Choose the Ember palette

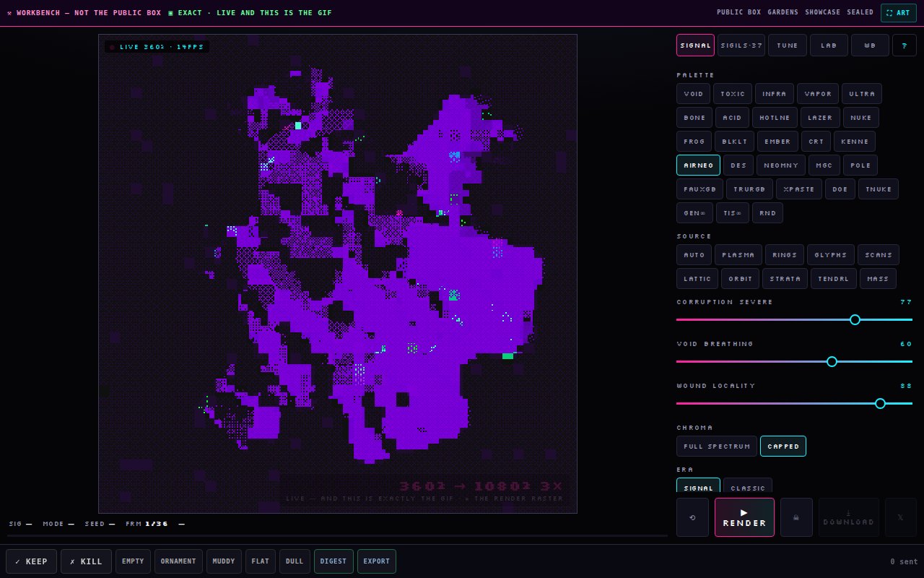click(x=778, y=142)
